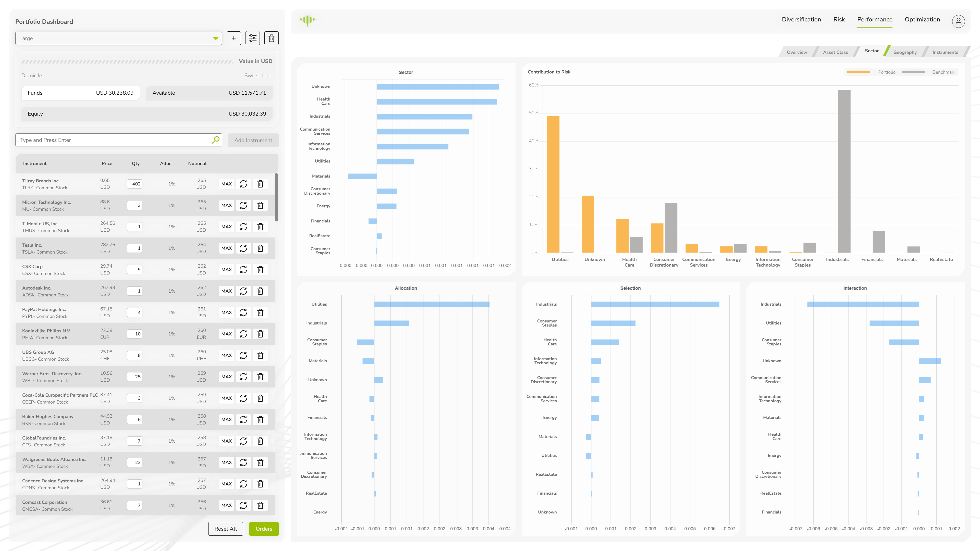
Task: Toggle the Portfolio legend series
Action: [x=886, y=72]
